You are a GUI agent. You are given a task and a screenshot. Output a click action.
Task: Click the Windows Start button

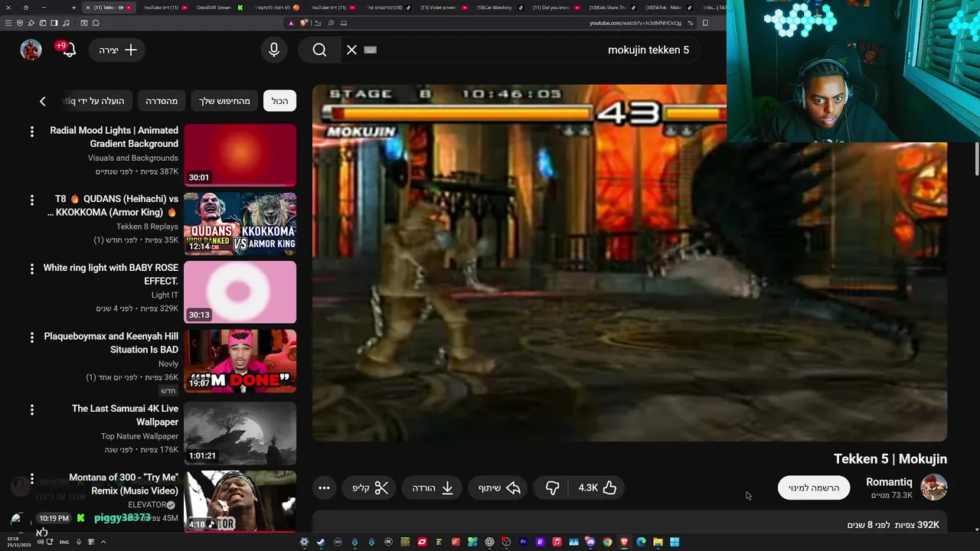(x=675, y=542)
